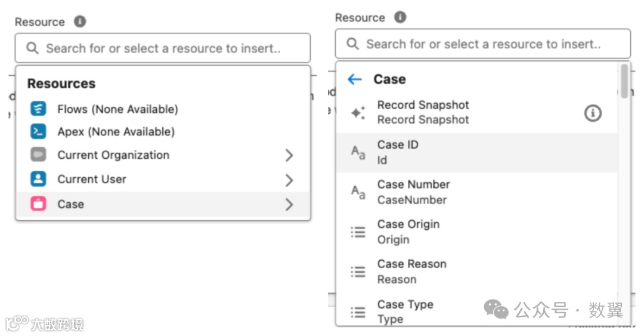Image resolution: width=644 pixels, height=336 pixels.
Task: Choose the Case Reason picklist field
Action: pyautogui.click(x=411, y=272)
